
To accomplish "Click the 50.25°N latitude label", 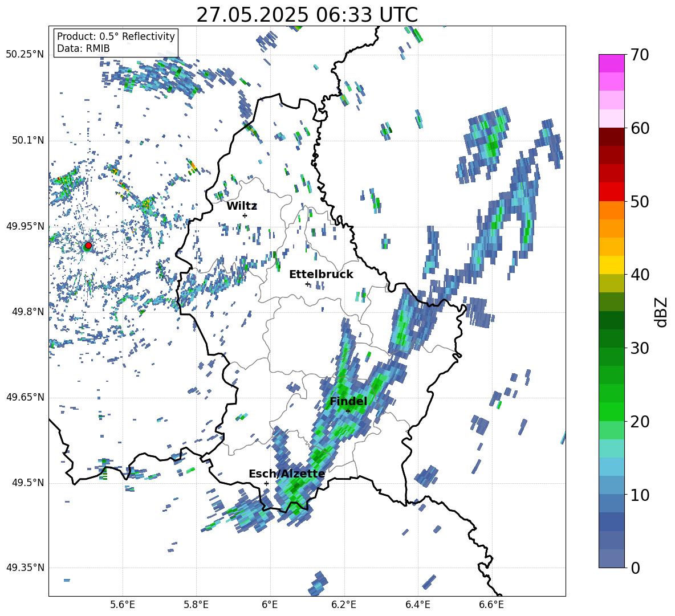I will tap(25, 55).
